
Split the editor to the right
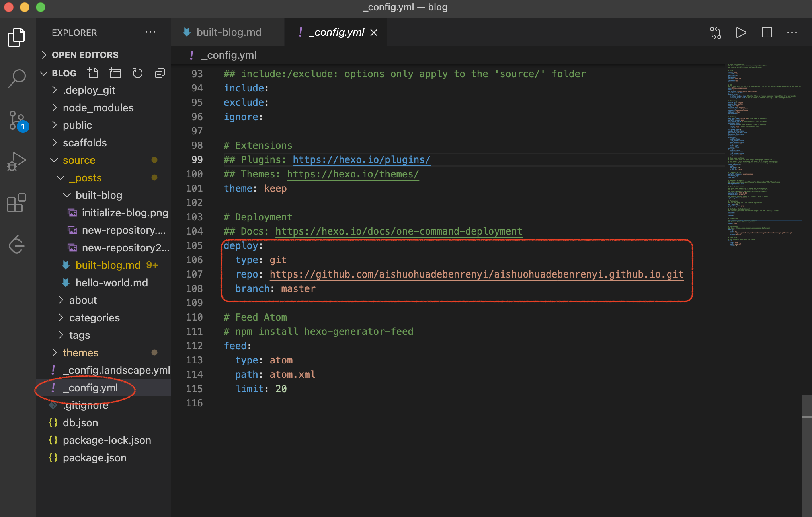[767, 33]
